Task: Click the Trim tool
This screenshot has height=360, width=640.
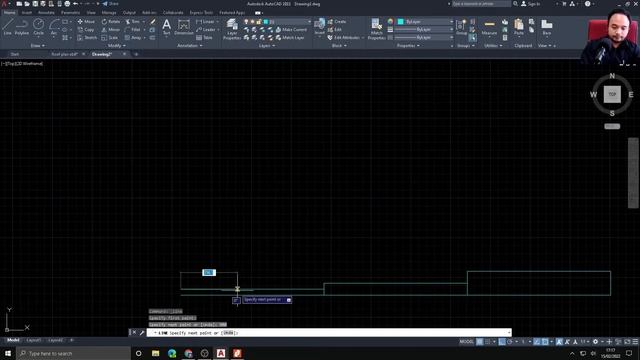Action: 133,22
